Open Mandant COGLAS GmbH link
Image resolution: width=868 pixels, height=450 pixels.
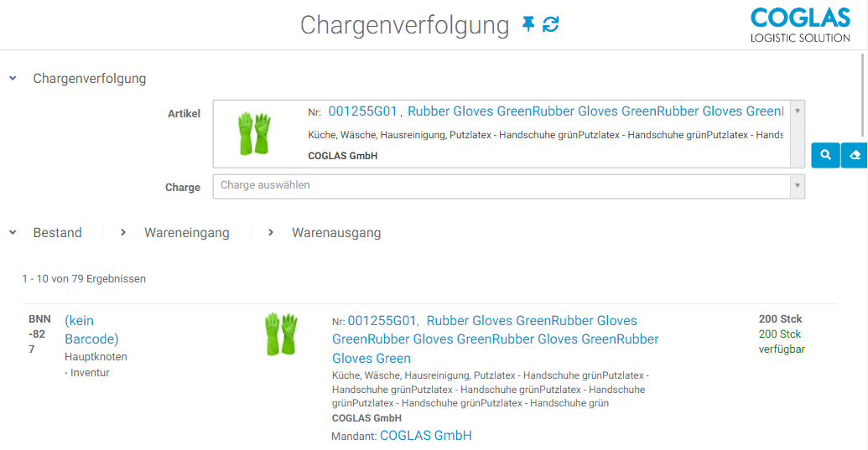pyautogui.click(x=426, y=436)
